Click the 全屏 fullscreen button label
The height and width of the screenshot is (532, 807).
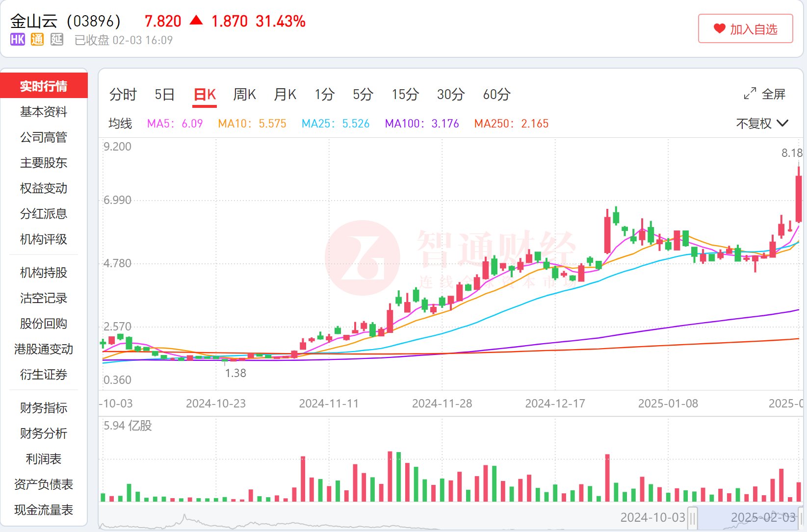point(774,94)
